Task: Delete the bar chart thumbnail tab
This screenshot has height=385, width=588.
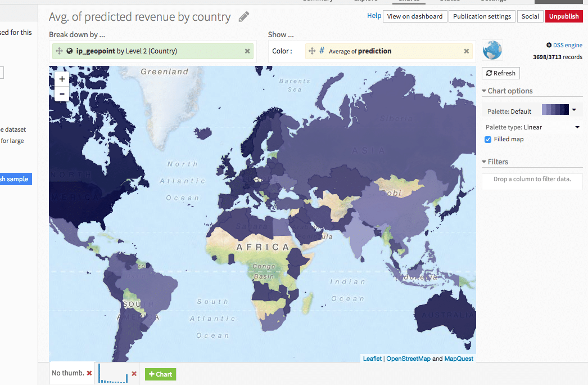Action: tap(134, 373)
